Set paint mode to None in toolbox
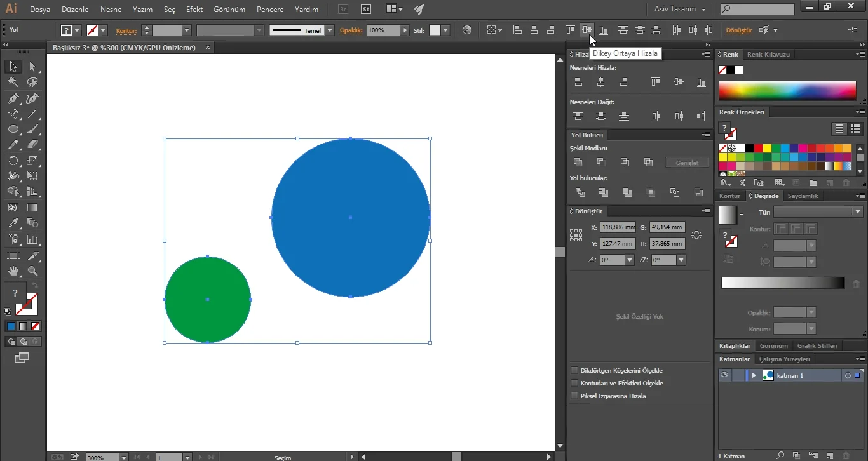 click(36, 326)
